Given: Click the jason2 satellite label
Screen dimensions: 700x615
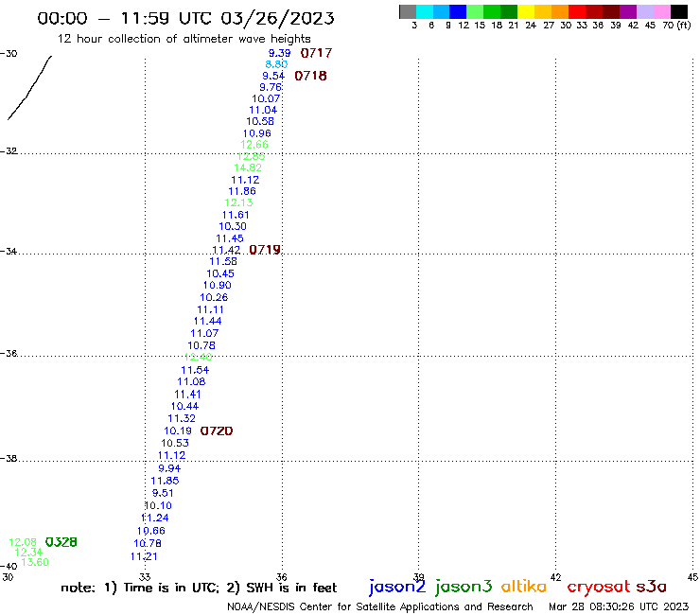Looking at the screenshot, I should click(397, 587).
